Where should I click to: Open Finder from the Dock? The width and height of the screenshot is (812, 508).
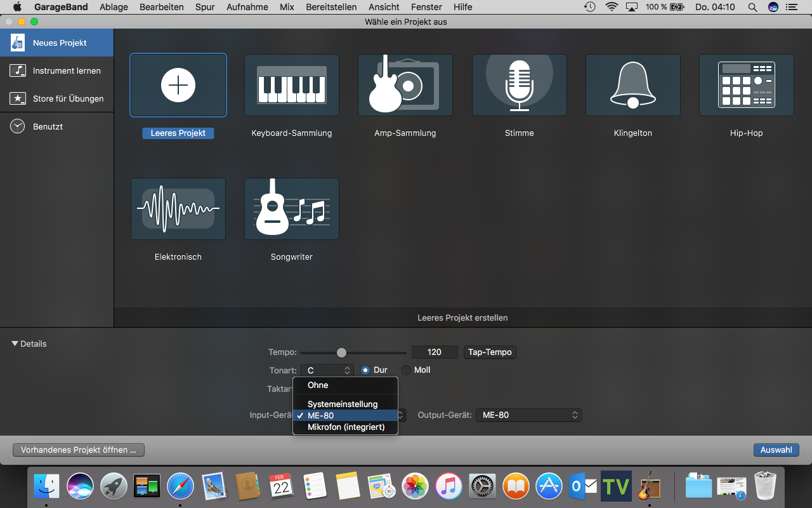(x=46, y=486)
